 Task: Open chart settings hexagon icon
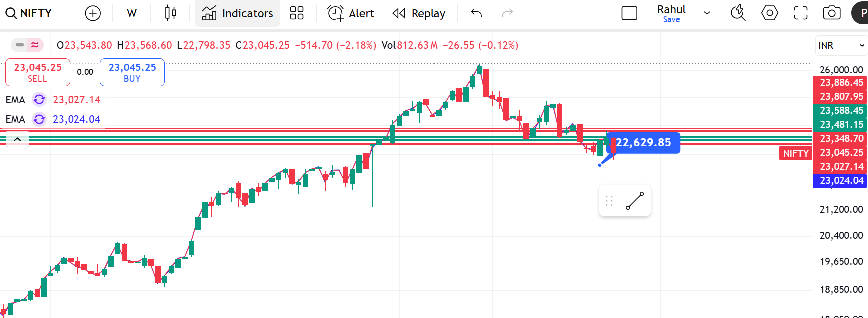[769, 13]
